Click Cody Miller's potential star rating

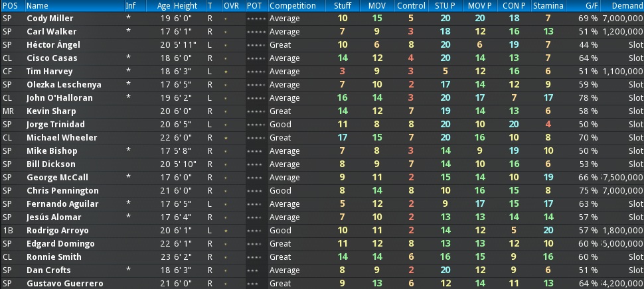[x=256, y=19]
